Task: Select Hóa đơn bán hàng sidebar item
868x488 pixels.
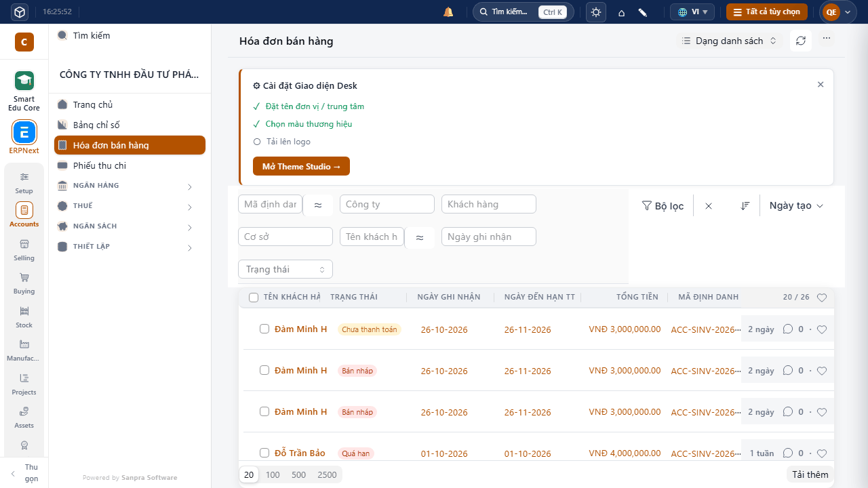Action: (x=130, y=145)
